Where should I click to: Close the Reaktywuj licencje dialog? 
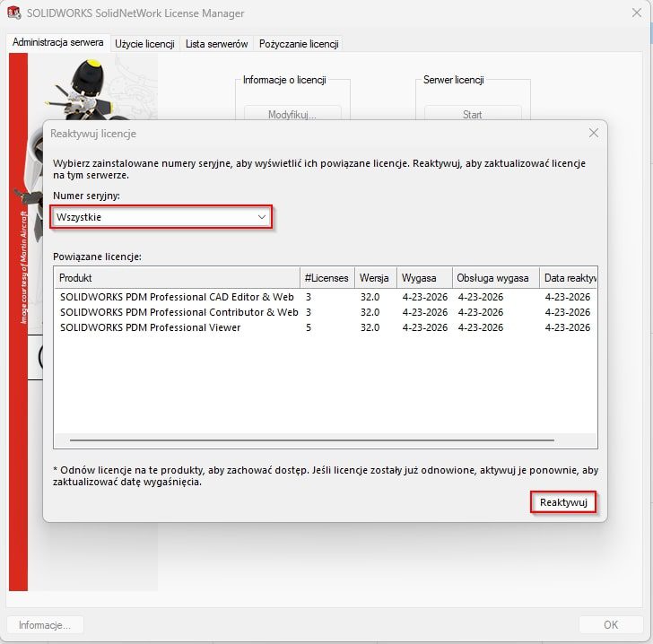tap(594, 133)
